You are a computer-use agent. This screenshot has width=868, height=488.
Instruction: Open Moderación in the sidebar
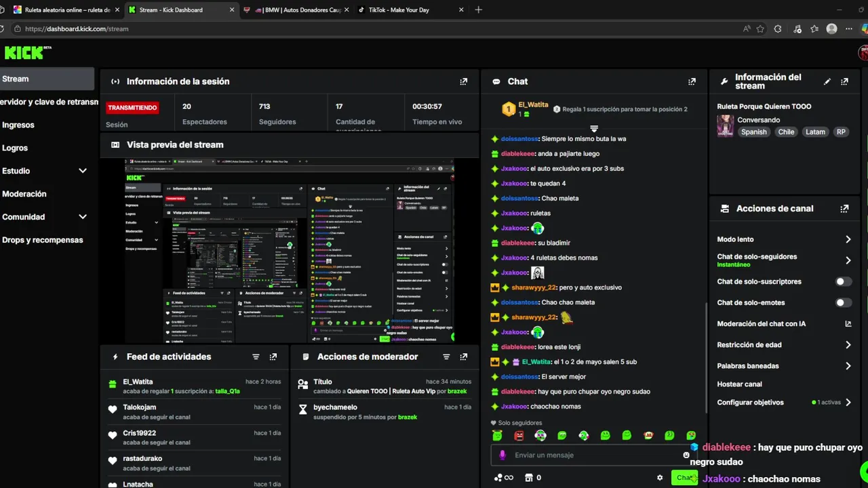24,194
